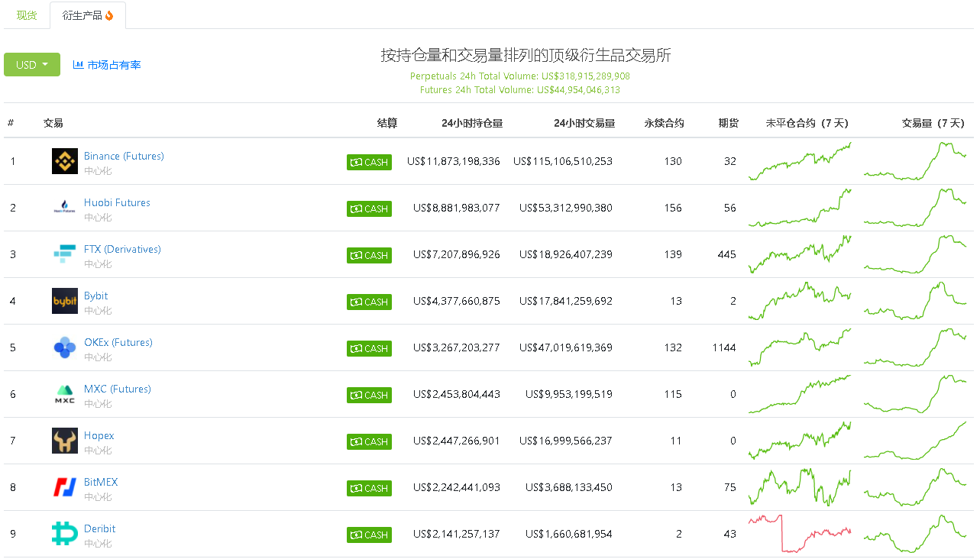Click the MXC (Futures) logo icon
Image resolution: width=980 pixels, height=559 pixels.
pyautogui.click(x=65, y=394)
